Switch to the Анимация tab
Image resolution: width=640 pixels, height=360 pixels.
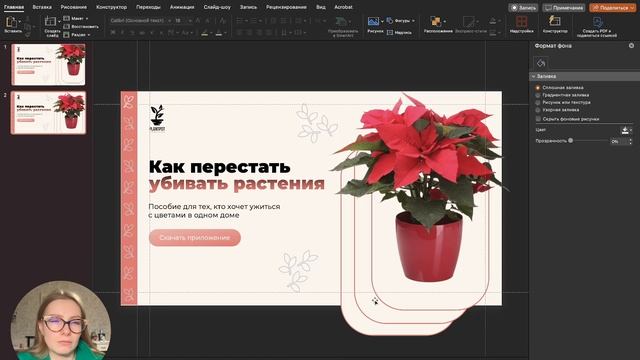coord(182,7)
